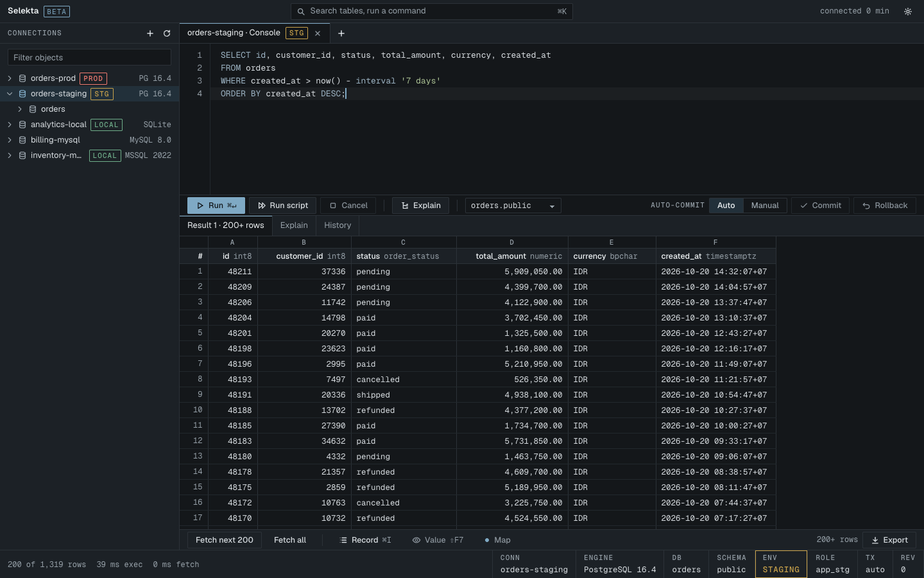Click total_amount column header
The width and height of the screenshot is (924, 578).
(512, 256)
